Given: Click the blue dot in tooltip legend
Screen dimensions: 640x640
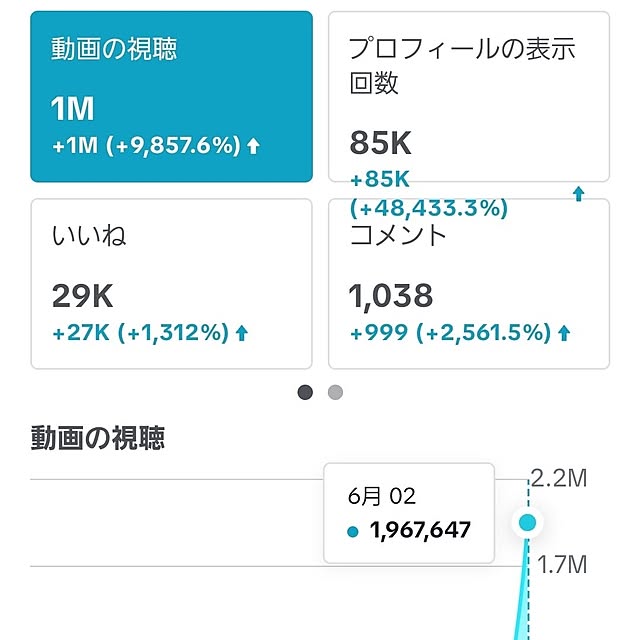Looking at the screenshot, I should [x=353, y=531].
